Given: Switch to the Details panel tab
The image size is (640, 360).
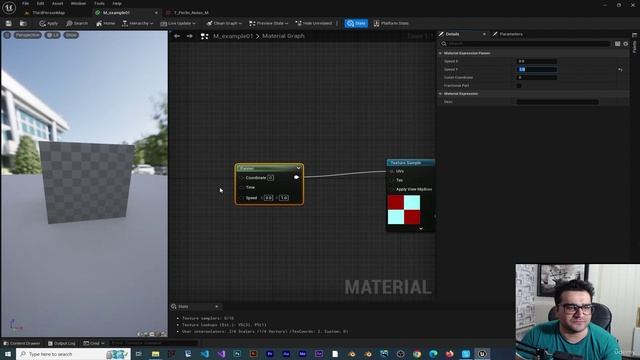Looking at the screenshot, I should (x=452, y=34).
